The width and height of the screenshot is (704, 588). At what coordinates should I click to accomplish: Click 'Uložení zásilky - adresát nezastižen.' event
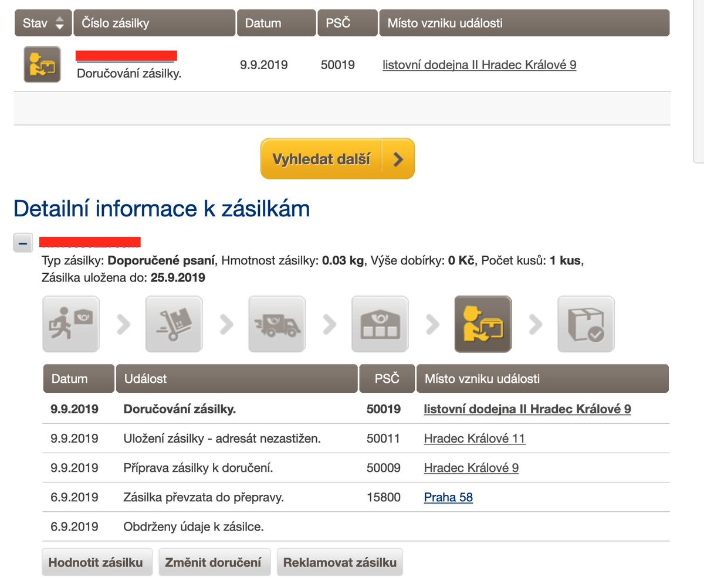(x=222, y=439)
